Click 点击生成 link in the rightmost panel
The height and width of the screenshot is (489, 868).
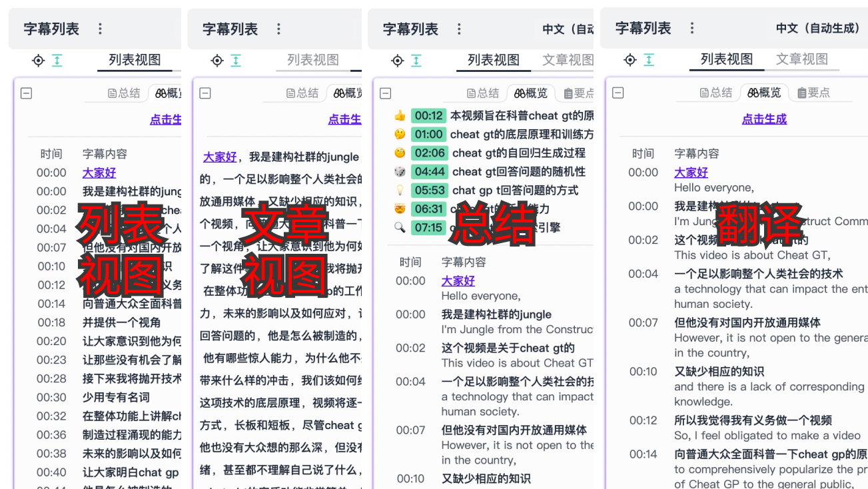click(x=764, y=119)
